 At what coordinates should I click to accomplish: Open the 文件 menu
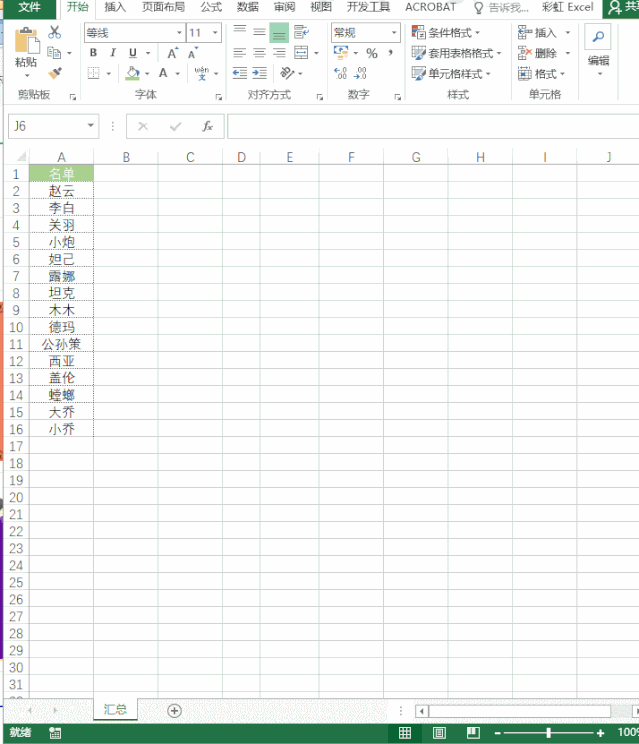tap(29, 7)
